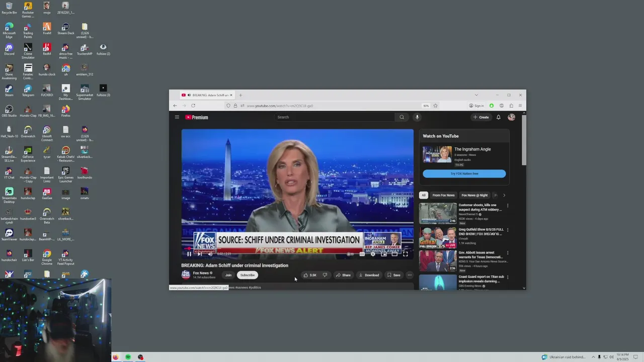Open YouTube hamburger guide menu

pos(177,117)
